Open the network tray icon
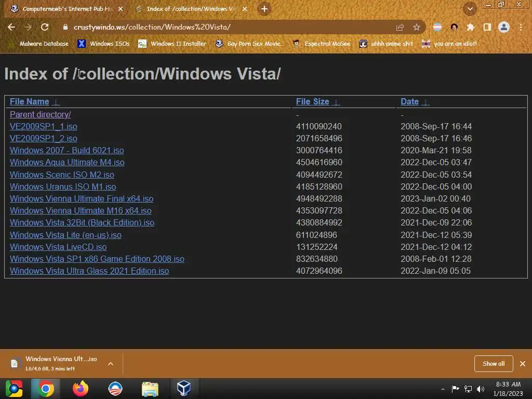This screenshot has width=532, height=399. tap(468, 389)
